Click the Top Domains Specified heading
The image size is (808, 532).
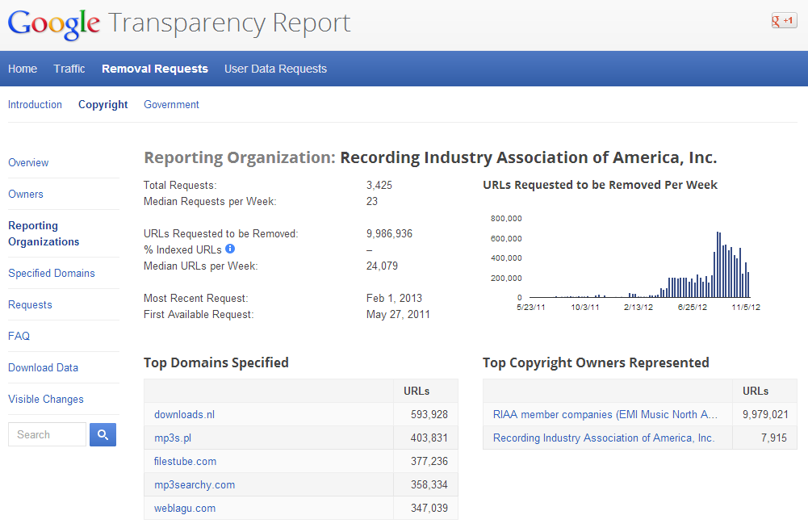coord(216,363)
